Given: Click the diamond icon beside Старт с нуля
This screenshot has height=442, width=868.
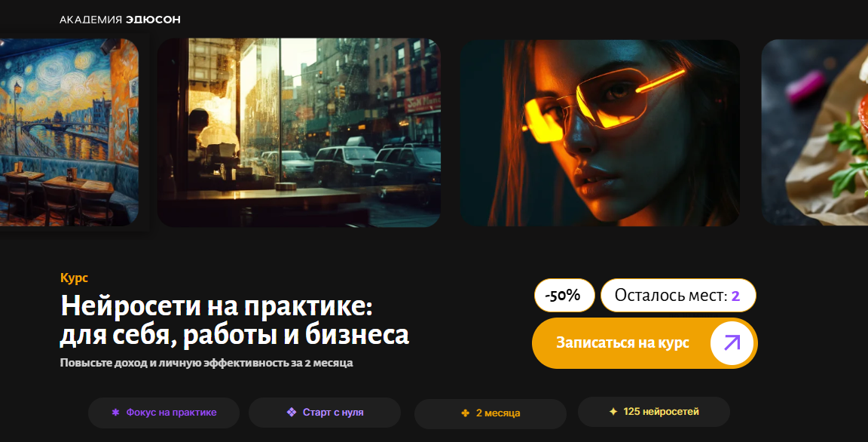Looking at the screenshot, I should (x=292, y=412).
